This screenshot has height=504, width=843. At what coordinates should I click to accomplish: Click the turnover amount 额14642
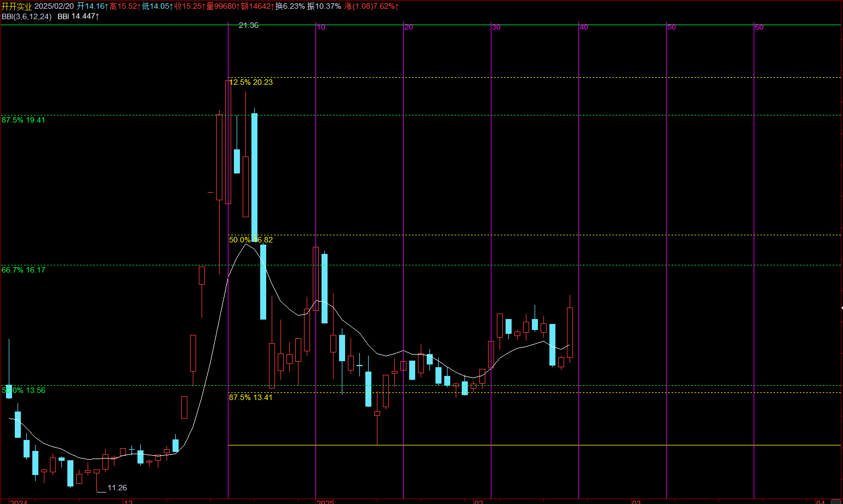[257, 7]
